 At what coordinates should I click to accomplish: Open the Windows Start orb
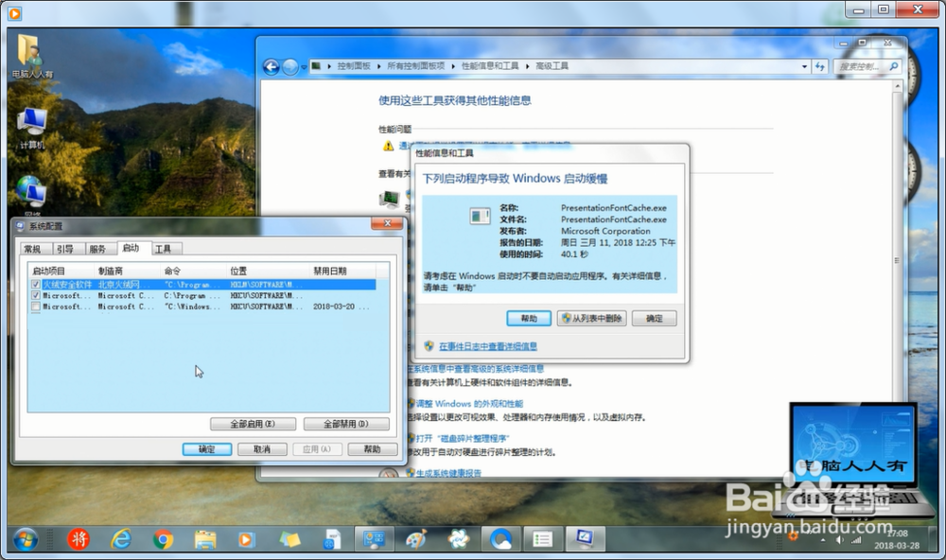click(25, 539)
